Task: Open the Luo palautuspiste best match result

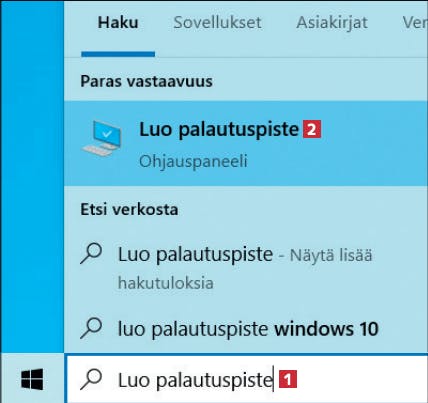Action: pyautogui.click(x=246, y=144)
